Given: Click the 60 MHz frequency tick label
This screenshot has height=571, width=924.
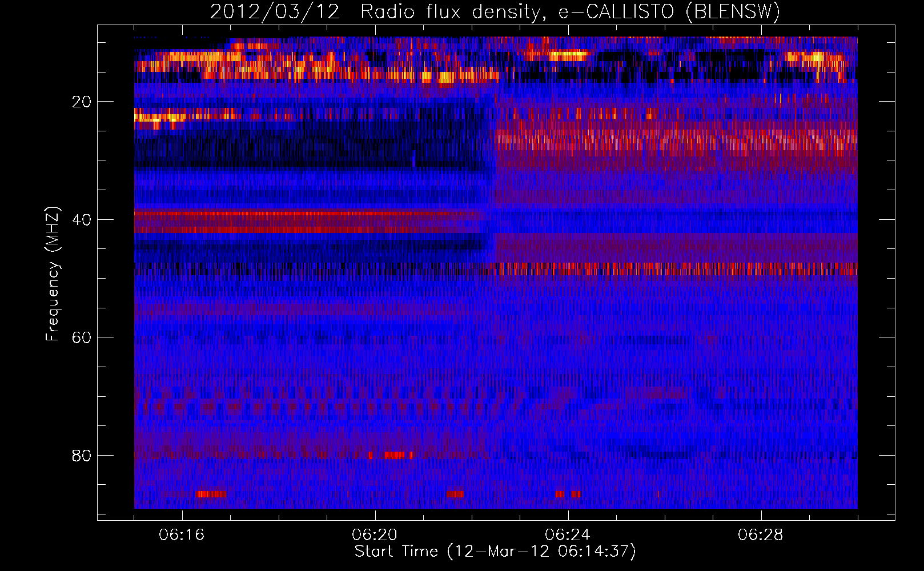Looking at the screenshot, I should pyautogui.click(x=82, y=337).
